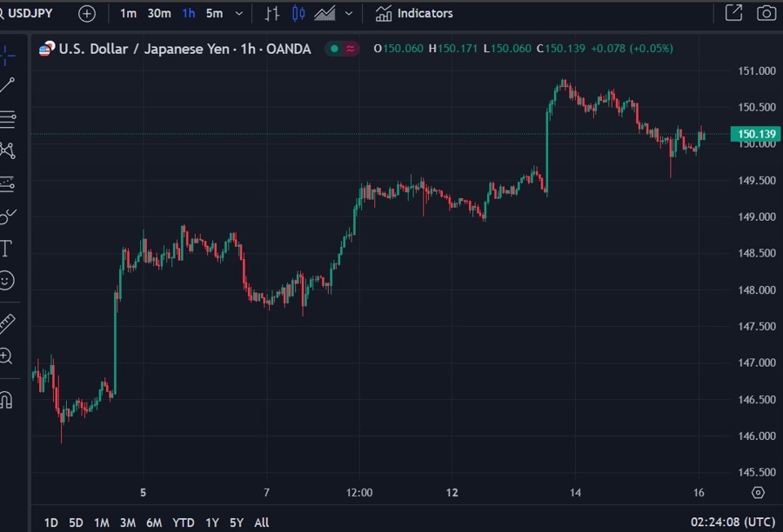Activate the zoom in tool
Viewport: 783px width, 532px height.
6,356
